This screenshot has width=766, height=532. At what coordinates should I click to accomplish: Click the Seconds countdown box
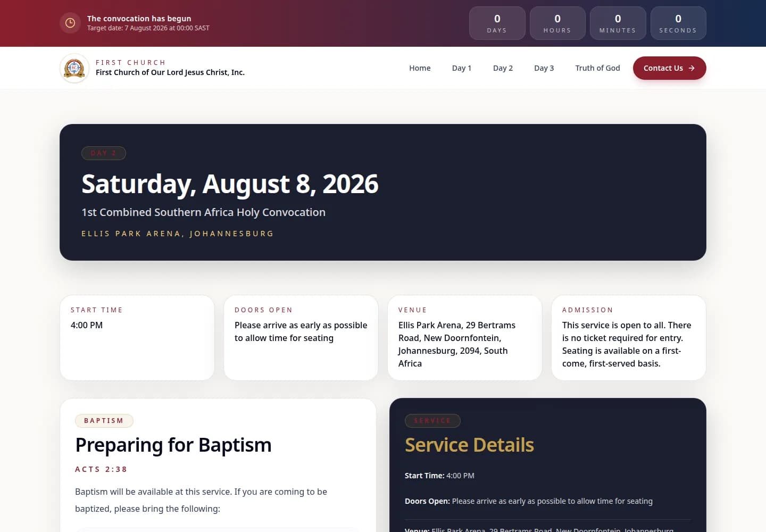click(x=678, y=23)
